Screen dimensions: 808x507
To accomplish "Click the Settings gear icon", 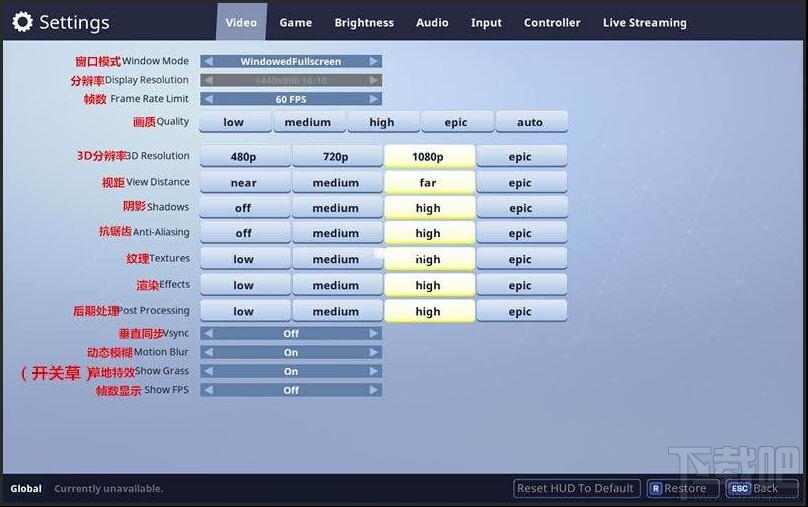I will tap(22, 22).
